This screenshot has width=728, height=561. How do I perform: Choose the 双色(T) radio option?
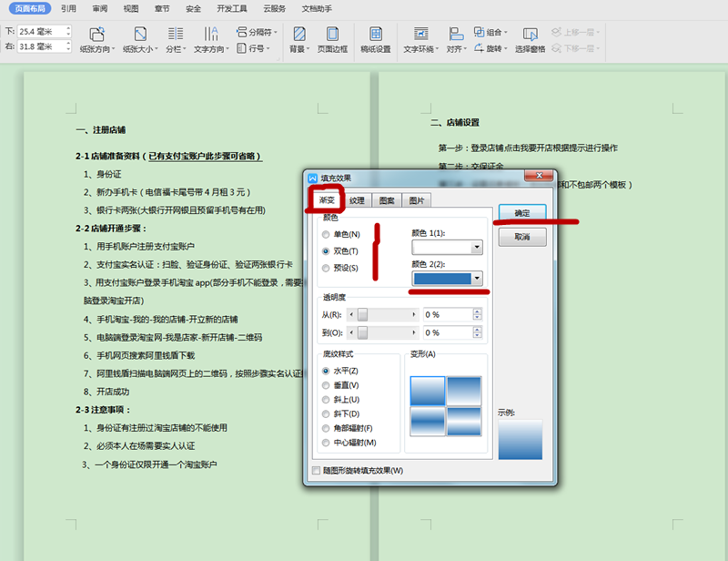pos(340,251)
